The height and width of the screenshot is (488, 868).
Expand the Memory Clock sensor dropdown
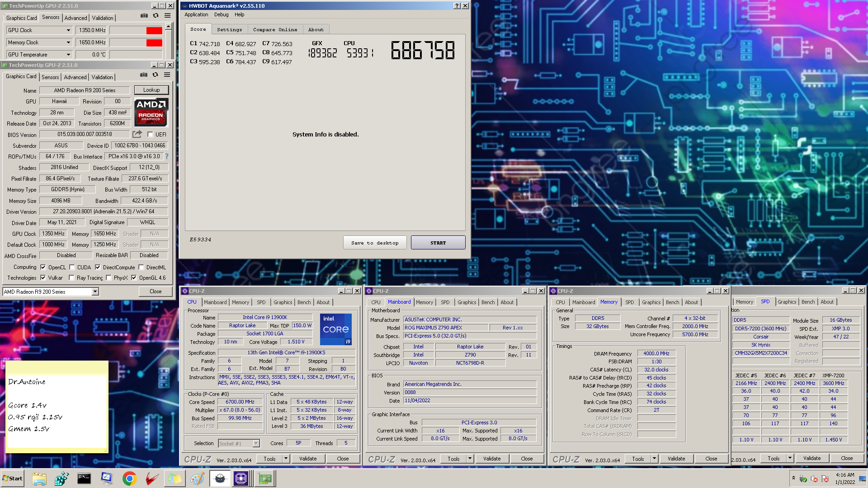point(68,42)
